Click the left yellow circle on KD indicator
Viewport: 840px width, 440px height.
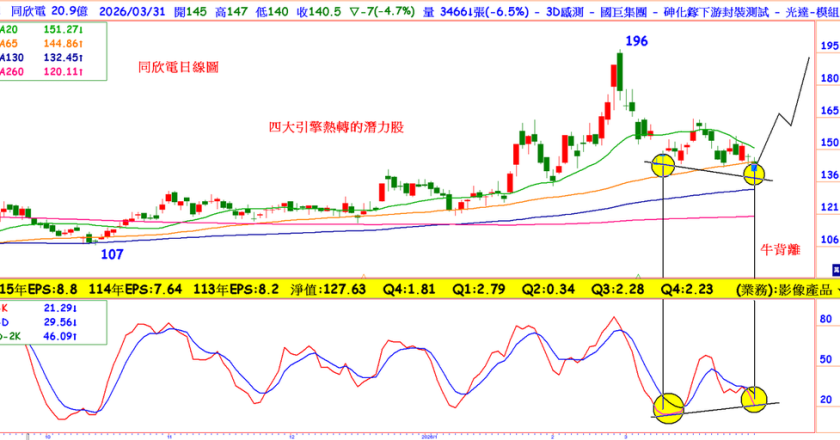(668, 408)
